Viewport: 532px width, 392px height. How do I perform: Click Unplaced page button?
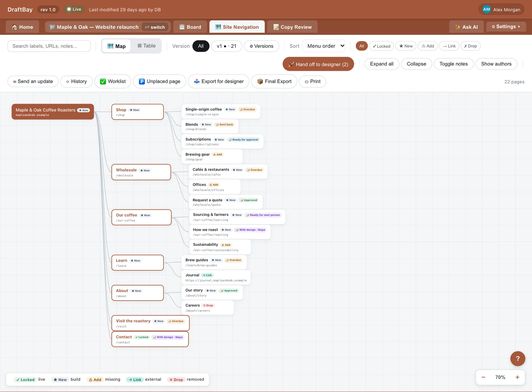pos(160,81)
